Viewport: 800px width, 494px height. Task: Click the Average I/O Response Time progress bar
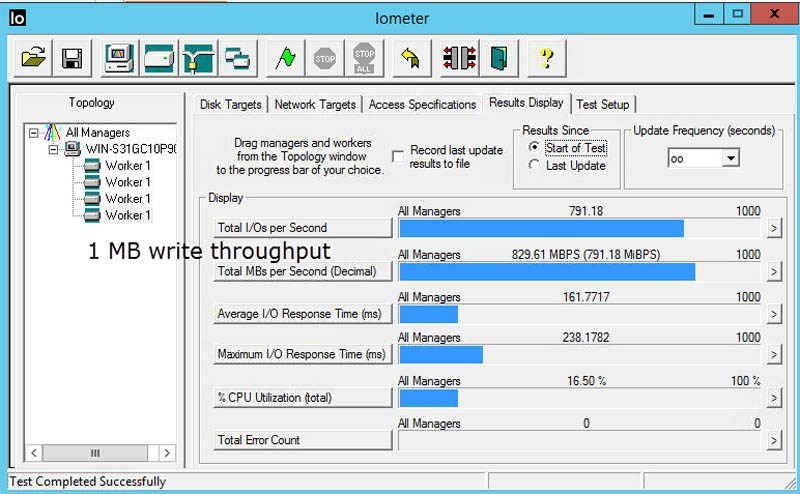click(x=580, y=314)
